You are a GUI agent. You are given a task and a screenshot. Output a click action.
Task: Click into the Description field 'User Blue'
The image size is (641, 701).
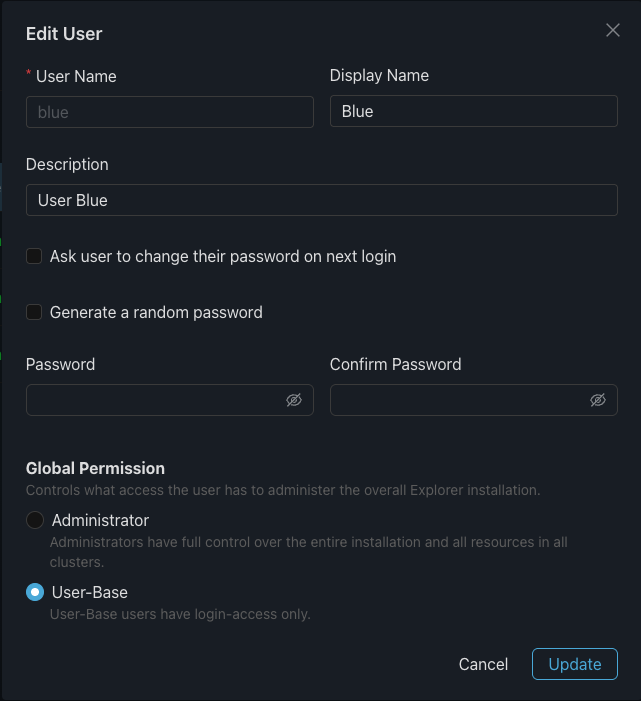321,200
